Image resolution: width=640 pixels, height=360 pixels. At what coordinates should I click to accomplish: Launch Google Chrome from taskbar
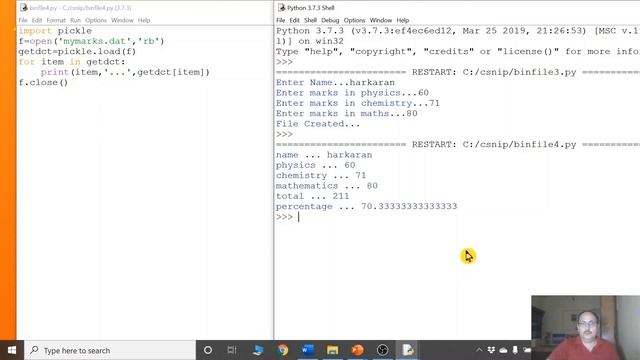click(x=282, y=350)
